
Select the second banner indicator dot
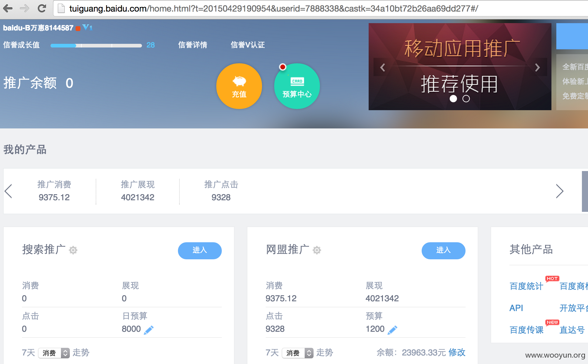point(466,99)
